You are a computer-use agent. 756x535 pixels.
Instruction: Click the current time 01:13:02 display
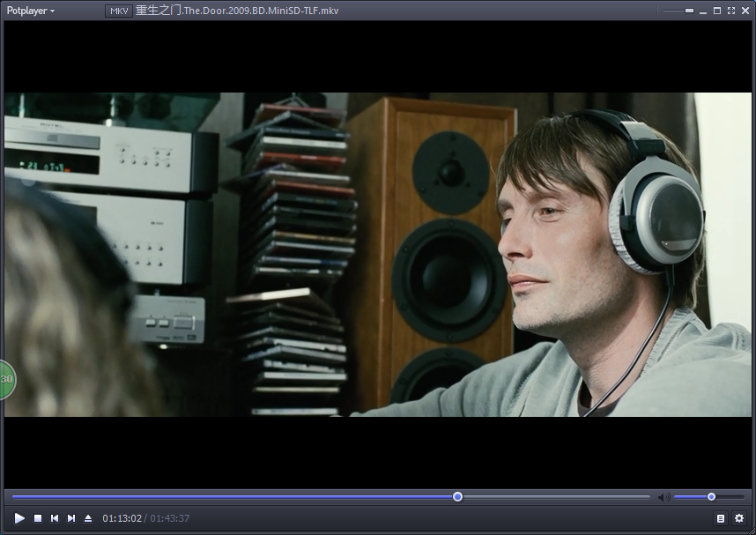(122, 518)
